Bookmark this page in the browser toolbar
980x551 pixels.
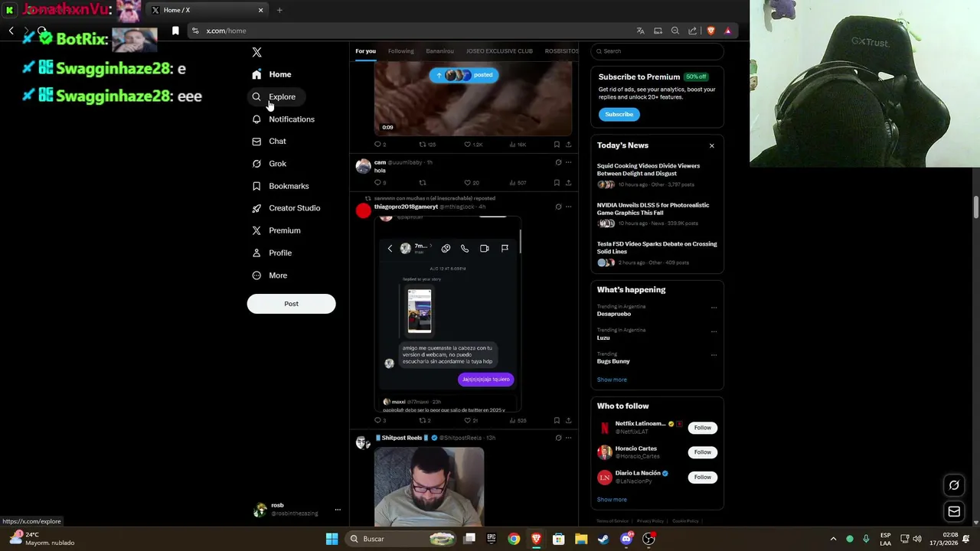coord(175,31)
